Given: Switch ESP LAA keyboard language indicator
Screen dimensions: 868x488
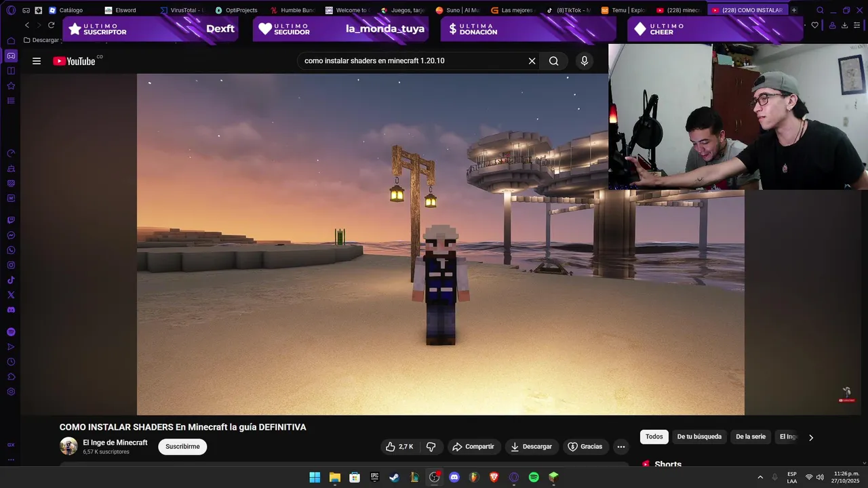Looking at the screenshot, I should (792, 477).
